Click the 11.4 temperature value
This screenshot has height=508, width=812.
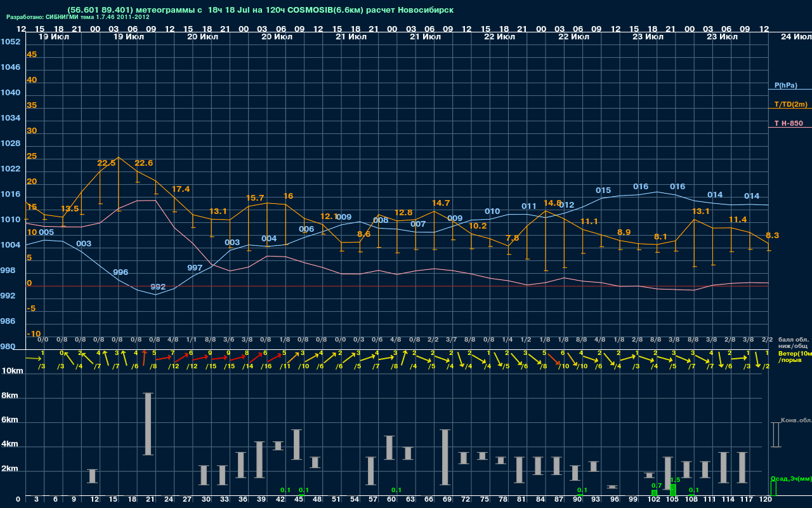tap(738, 220)
